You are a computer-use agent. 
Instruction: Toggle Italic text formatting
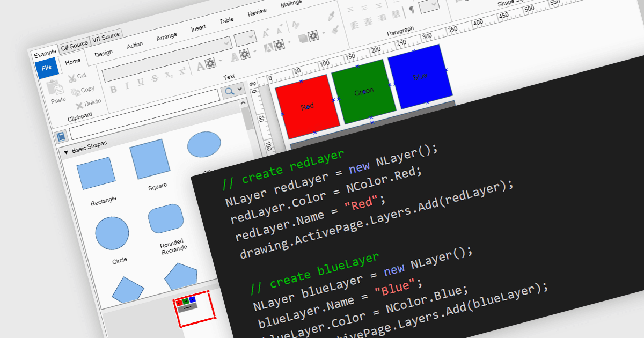pos(127,86)
